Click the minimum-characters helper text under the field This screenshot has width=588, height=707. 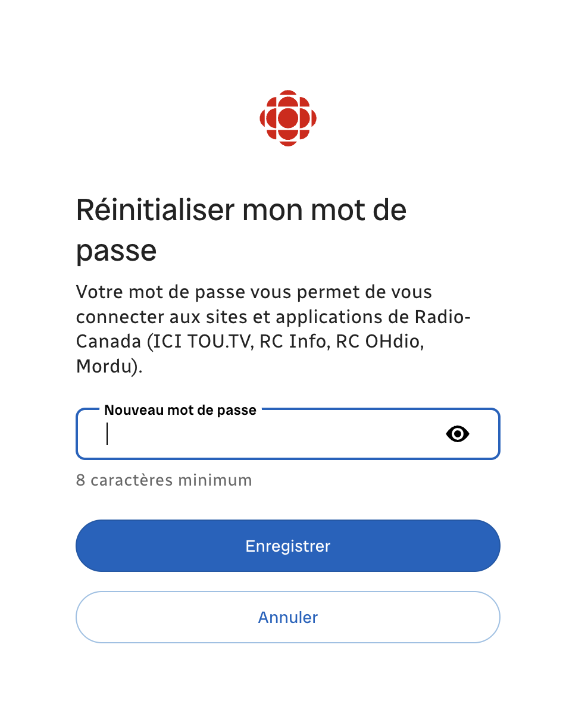(x=164, y=480)
